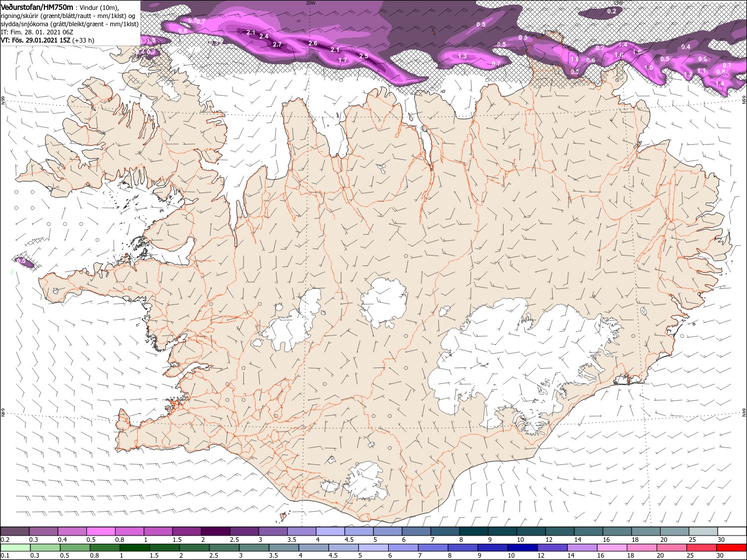Click the '(+33 h)' forecast offset text
Screen dimensions: 747x560
(84, 40)
